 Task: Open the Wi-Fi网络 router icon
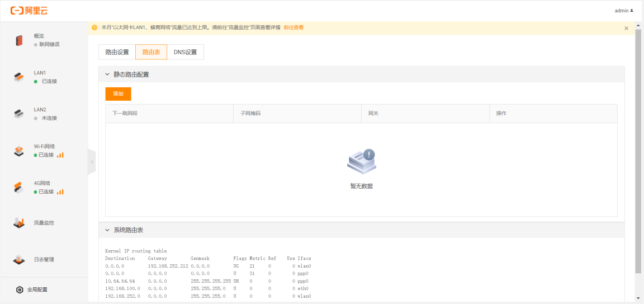(x=19, y=151)
